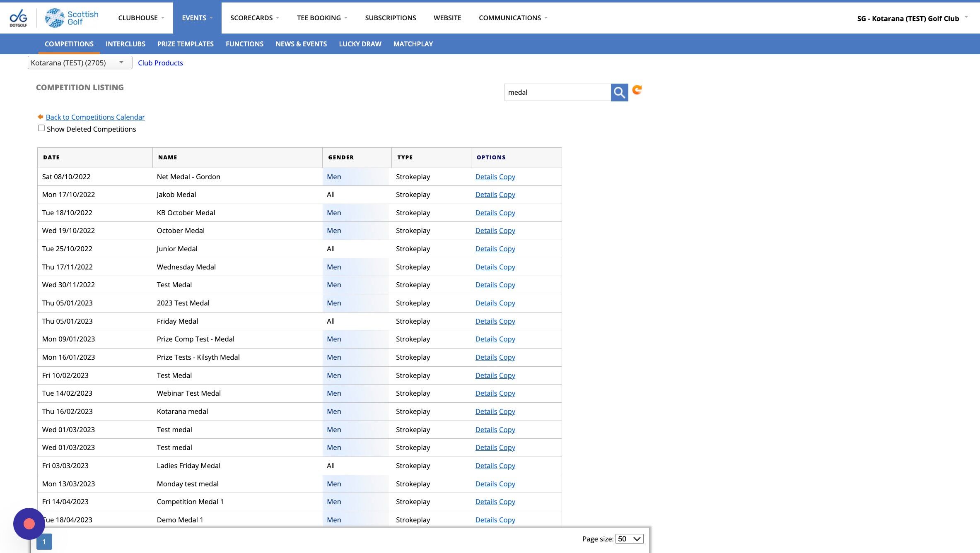
Task: Click the Scottish Golf logo
Action: coord(72,18)
